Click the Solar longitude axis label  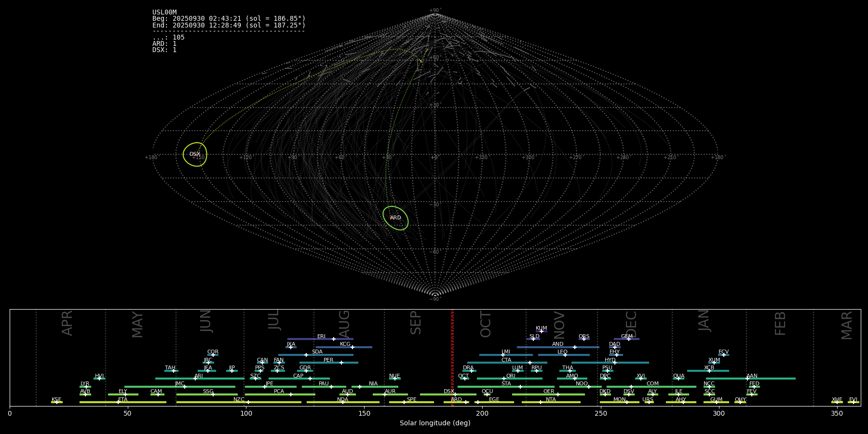click(435, 423)
